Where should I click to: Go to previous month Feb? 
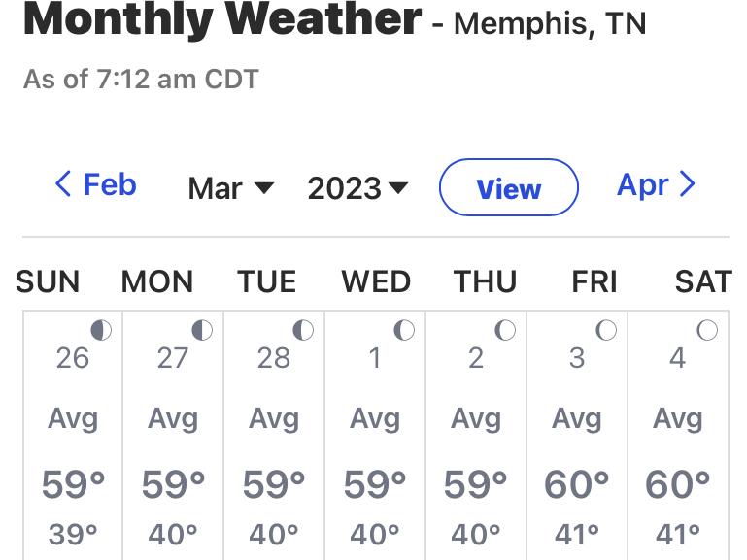tap(96, 184)
